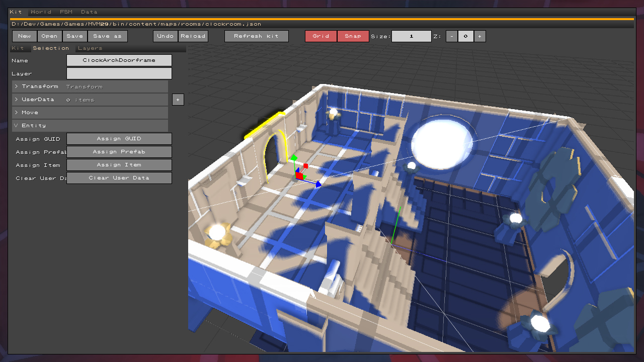Expand the Move section
This screenshot has height=362, width=644.
point(90,113)
